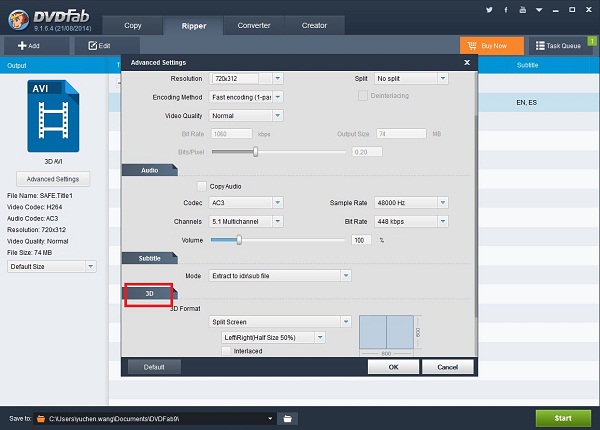The image size is (600, 430).
Task: Open the down-arrow menu in the title bar
Action: 539,10
